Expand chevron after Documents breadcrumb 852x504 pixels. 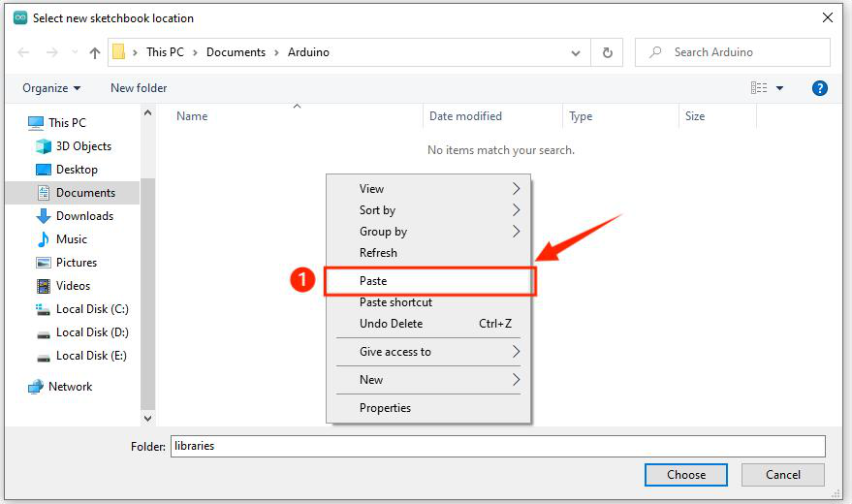click(x=276, y=52)
